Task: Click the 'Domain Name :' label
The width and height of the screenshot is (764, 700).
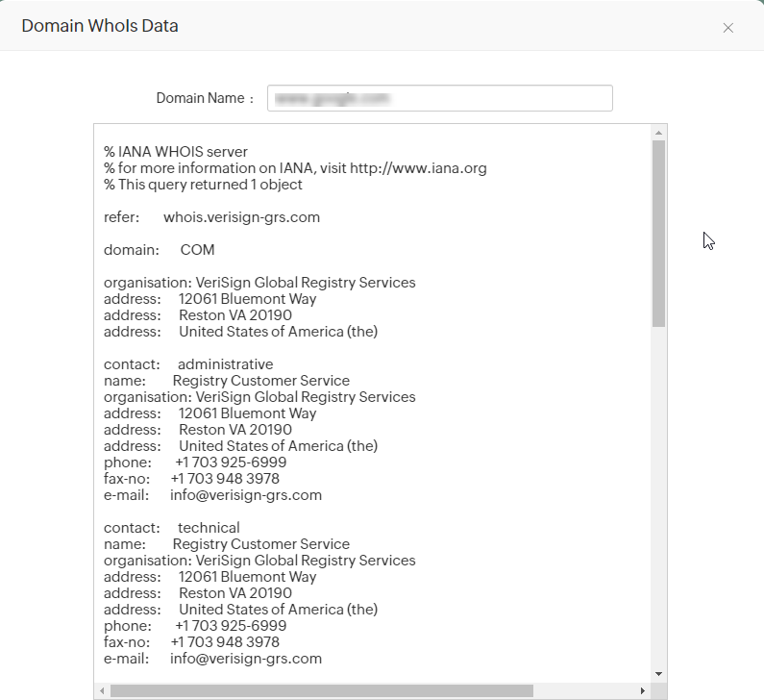Action: tap(205, 98)
